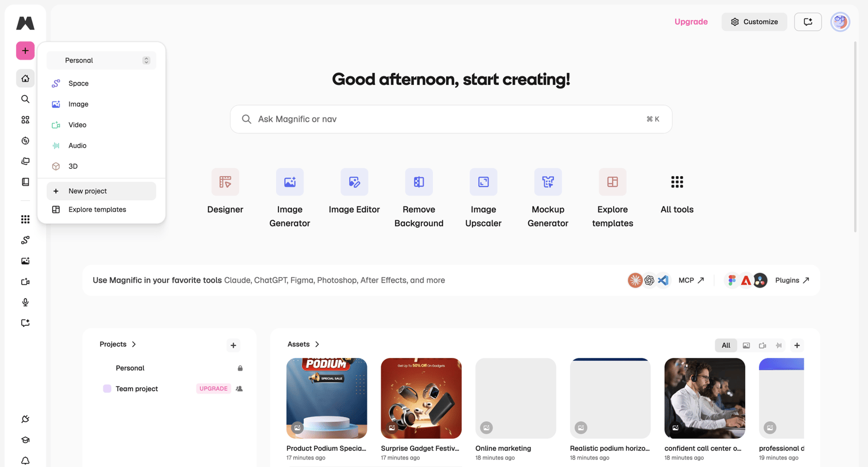This screenshot has width=868, height=467.
Task: Click the pink plus create button
Action: point(25,50)
